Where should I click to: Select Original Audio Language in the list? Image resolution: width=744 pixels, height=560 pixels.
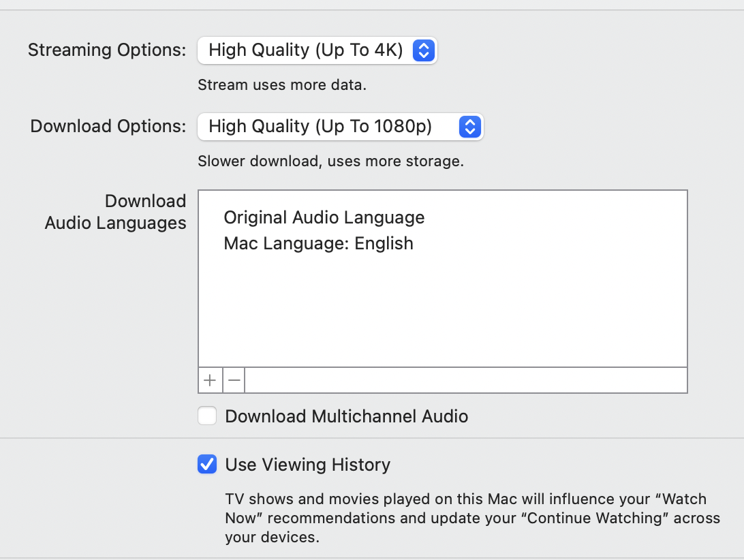[324, 217]
